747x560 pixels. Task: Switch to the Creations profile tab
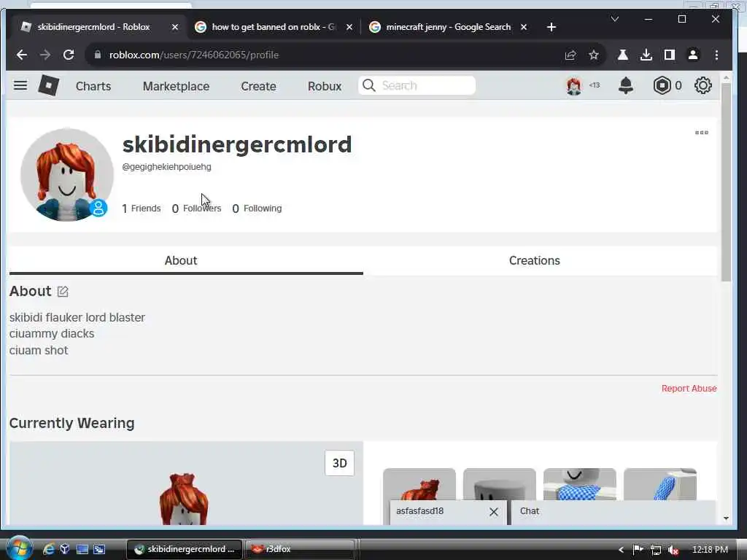(x=535, y=260)
